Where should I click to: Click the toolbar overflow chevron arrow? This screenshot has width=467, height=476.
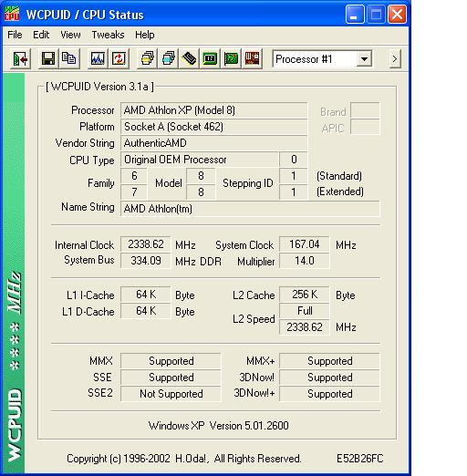click(x=395, y=58)
